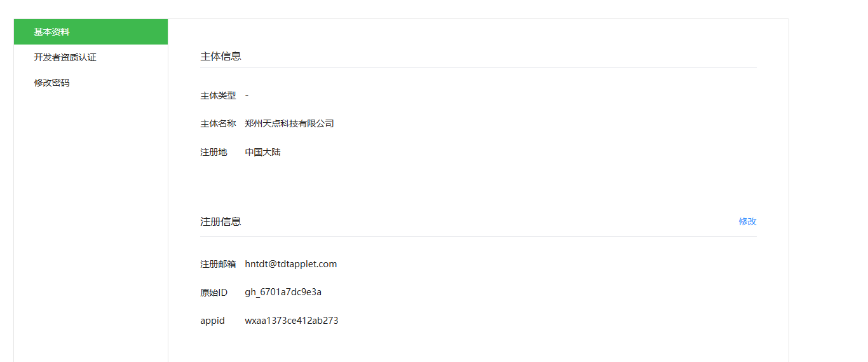Image resolution: width=868 pixels, height=362 pixels.
Task: Click the appid field label
Action: click(212, 321)
